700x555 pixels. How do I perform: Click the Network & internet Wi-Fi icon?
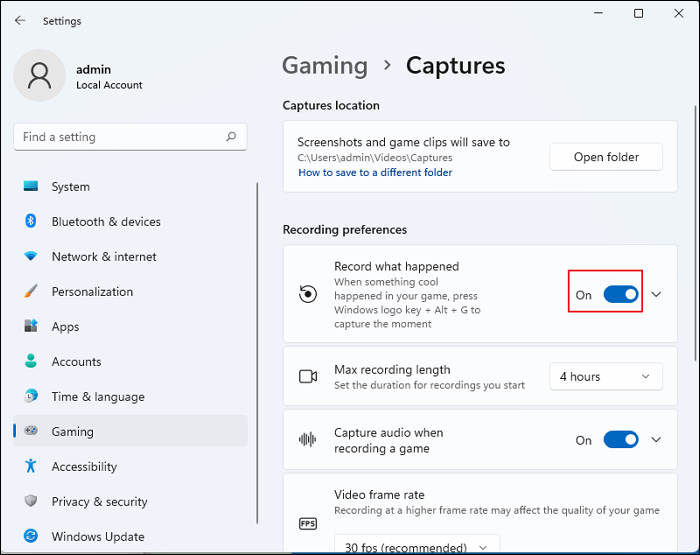pos(31,257)
